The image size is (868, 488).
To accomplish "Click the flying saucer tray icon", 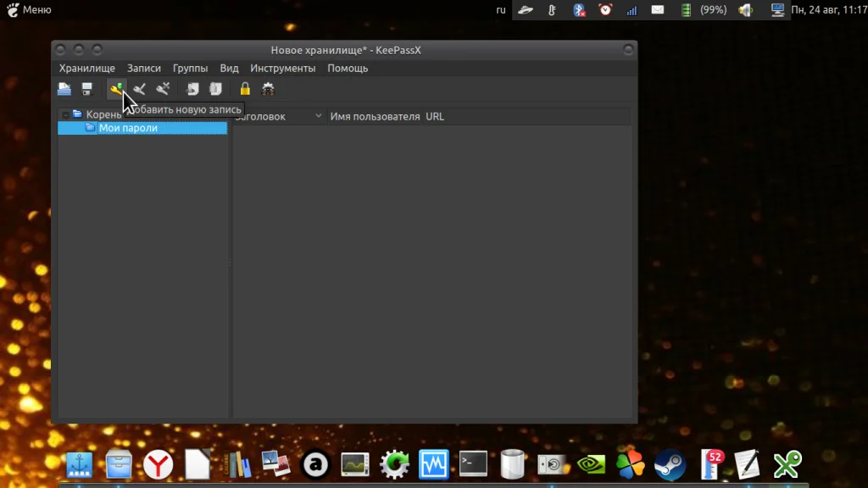I will [526, 9].
